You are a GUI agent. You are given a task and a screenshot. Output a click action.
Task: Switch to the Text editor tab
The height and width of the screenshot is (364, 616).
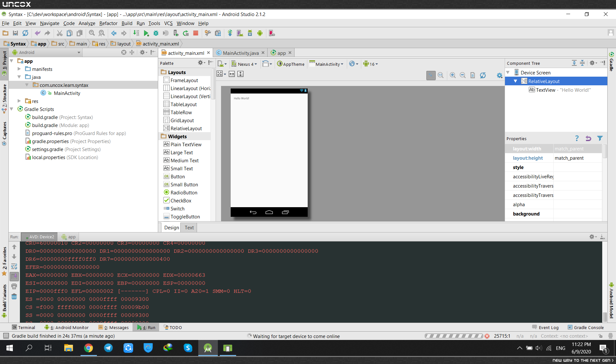point(189,228)
